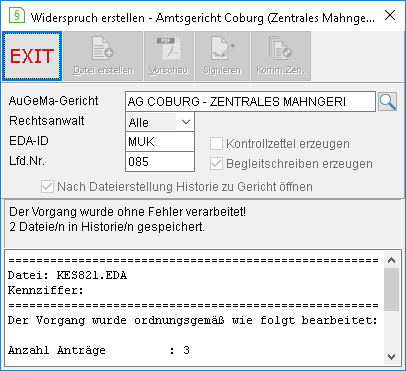Toggle Begleitschreiben erzeugen checkbox
Screen dimensions: 406x371
pyautogui.click(x=216, y=164)
